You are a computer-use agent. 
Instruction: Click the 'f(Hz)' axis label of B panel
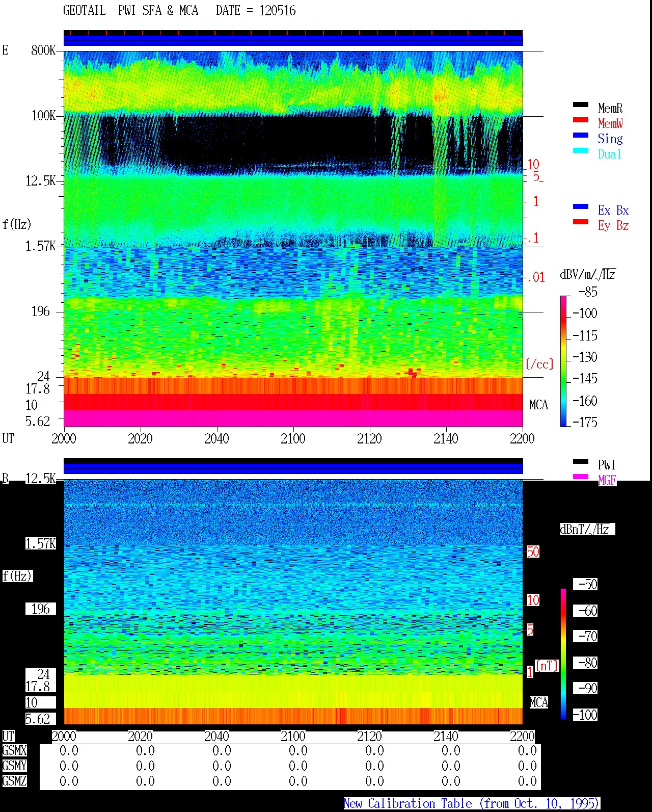point(17,576)
